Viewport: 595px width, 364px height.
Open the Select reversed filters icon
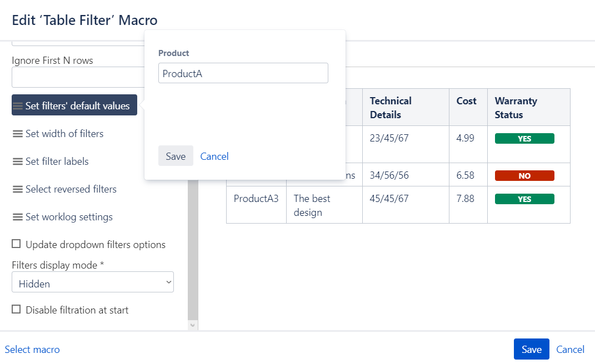[17, 189]
